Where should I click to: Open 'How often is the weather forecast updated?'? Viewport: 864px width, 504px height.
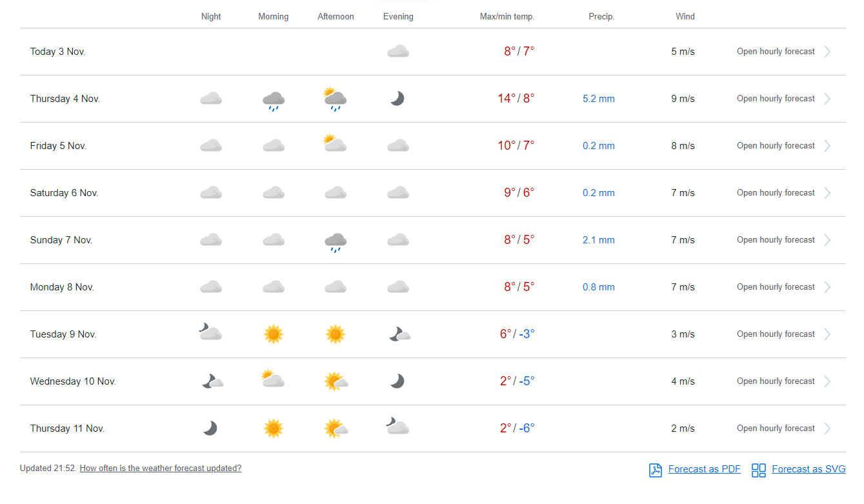(x=160, y=469)
